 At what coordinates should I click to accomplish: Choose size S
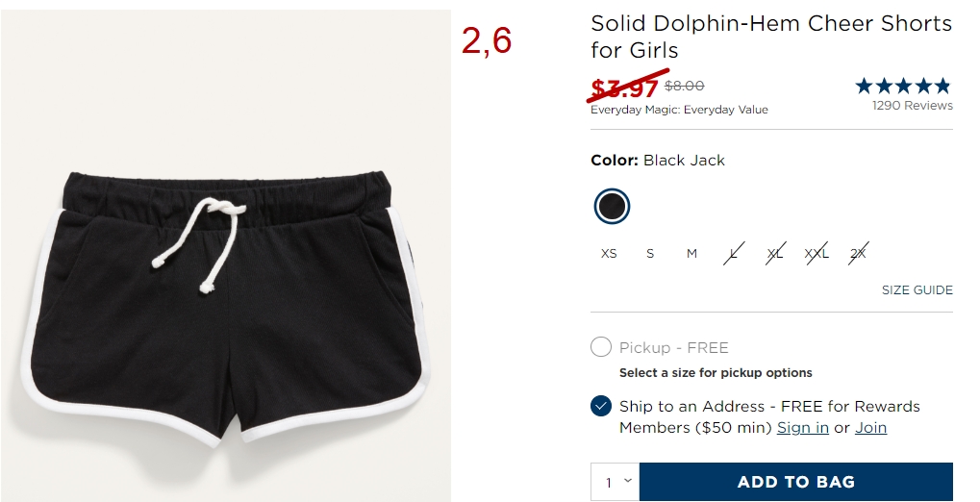650,254
